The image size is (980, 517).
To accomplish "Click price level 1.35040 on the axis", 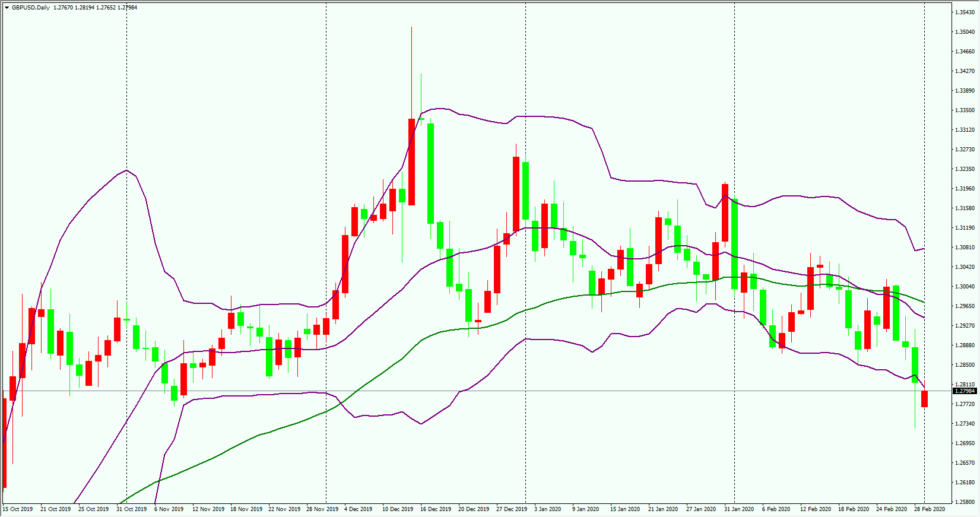I will point(965,32).
